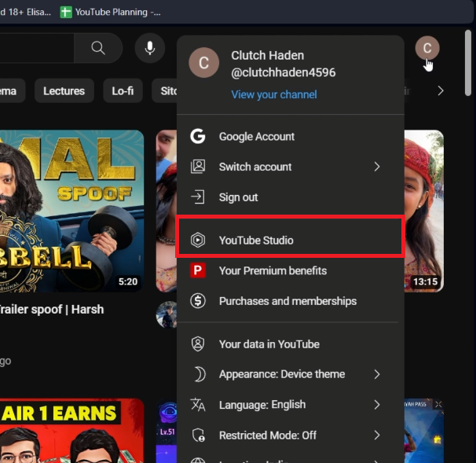Click next arrow on category chips row
Screen dimensions: 476x463
pyautogui.click(x=441, y=90)
